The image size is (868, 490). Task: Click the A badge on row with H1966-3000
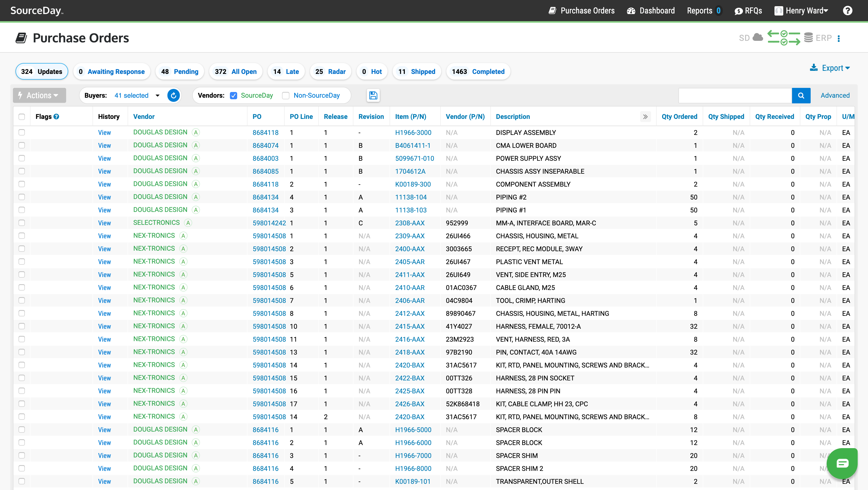coord(196,132)
